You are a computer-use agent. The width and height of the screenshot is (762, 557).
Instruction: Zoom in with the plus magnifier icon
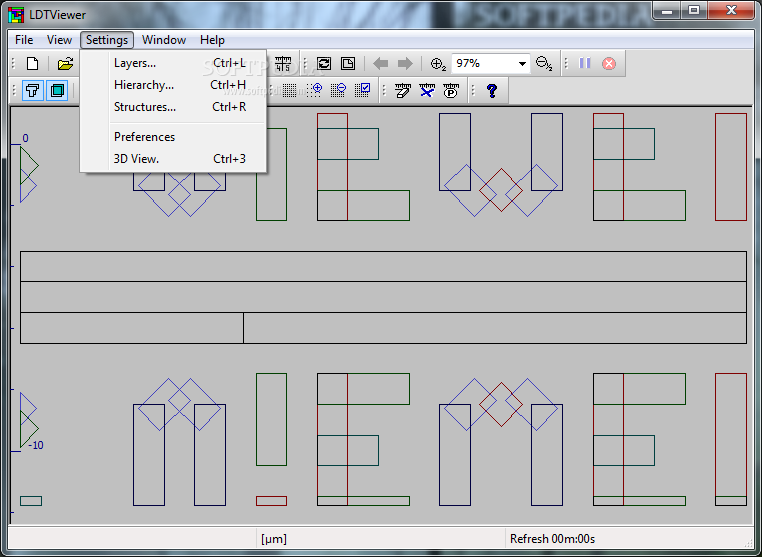coord(438,64)
